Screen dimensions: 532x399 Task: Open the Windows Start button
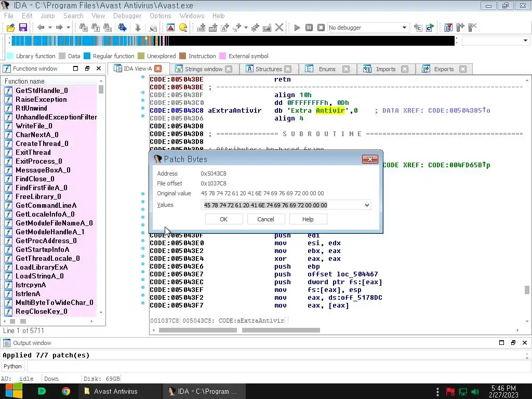click(14, 391)
